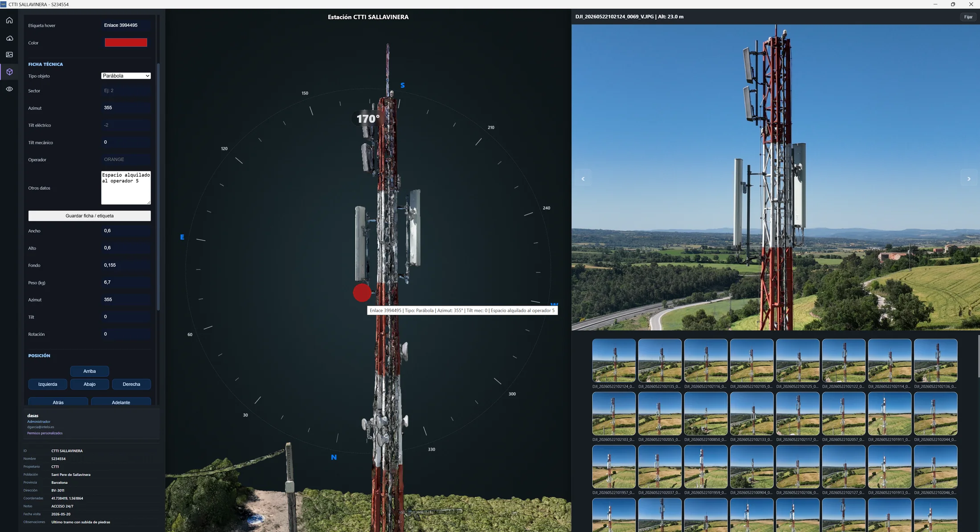
Task: Click the Operador ORANGE field
Action: [x=126, y=159]
